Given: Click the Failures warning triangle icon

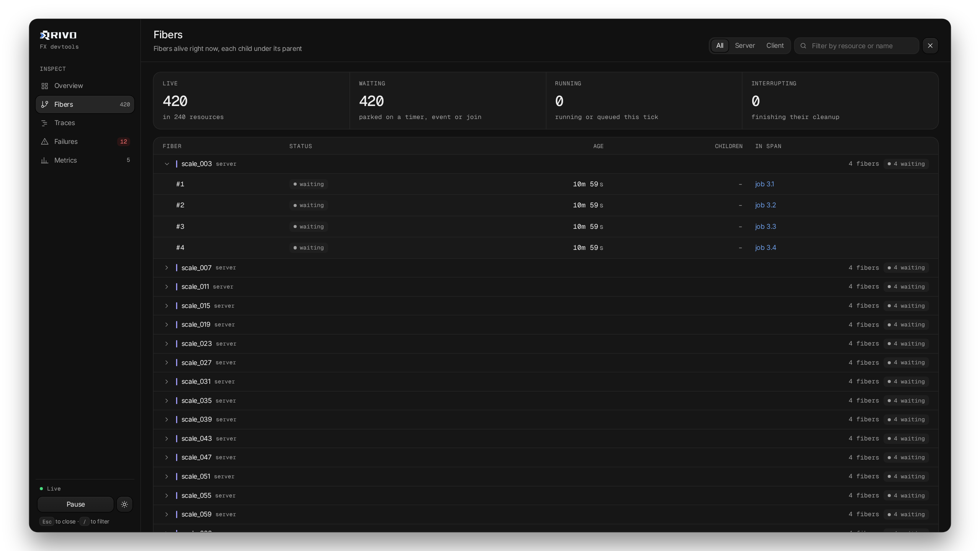Looking at the screenshot, I should [45, 142].
